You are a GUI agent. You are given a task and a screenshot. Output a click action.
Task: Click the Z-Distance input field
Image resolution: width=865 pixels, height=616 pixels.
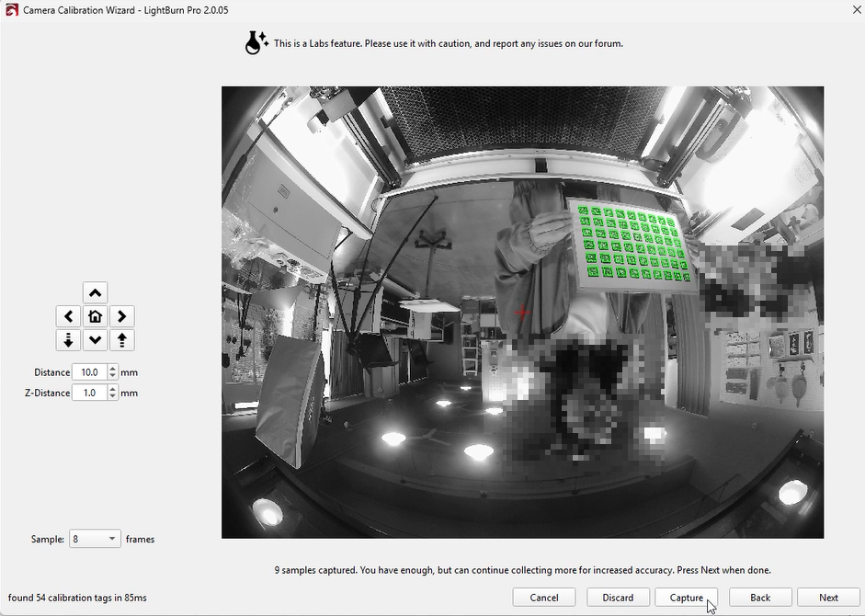[x=89, y=393]
